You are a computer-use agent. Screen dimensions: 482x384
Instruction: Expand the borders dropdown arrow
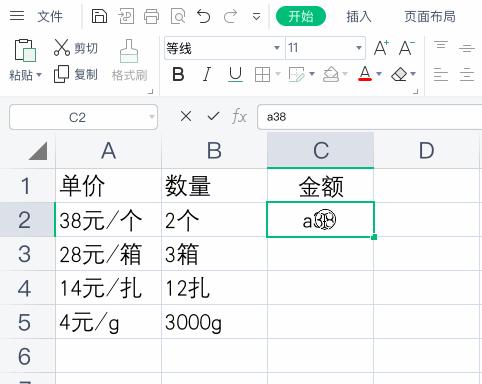278,74
